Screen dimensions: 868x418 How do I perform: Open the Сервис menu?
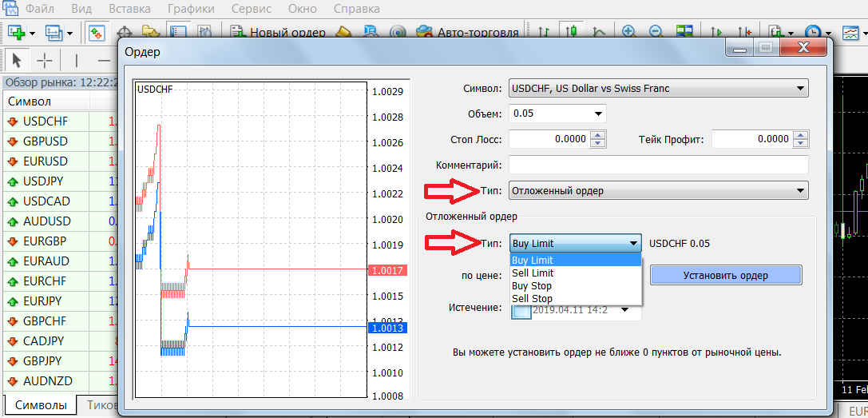click(x=251, y=10)
